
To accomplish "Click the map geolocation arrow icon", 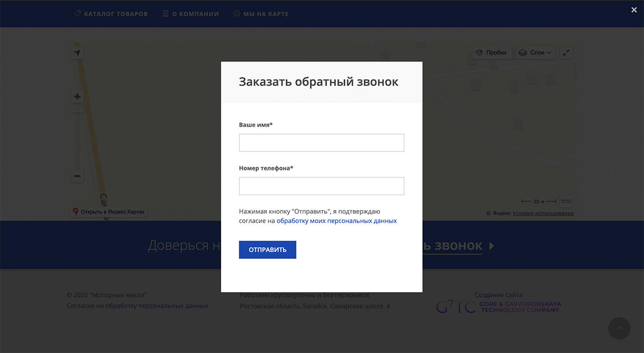I will (77, 53).
